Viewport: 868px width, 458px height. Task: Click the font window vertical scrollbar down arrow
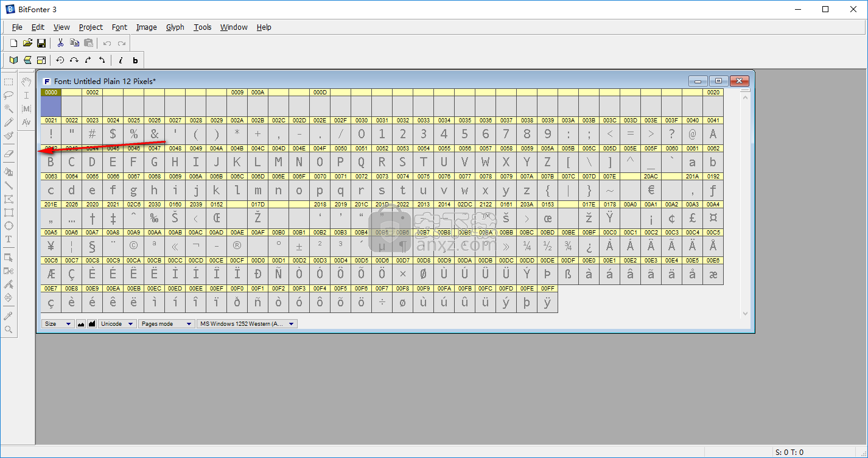point(746,314)
